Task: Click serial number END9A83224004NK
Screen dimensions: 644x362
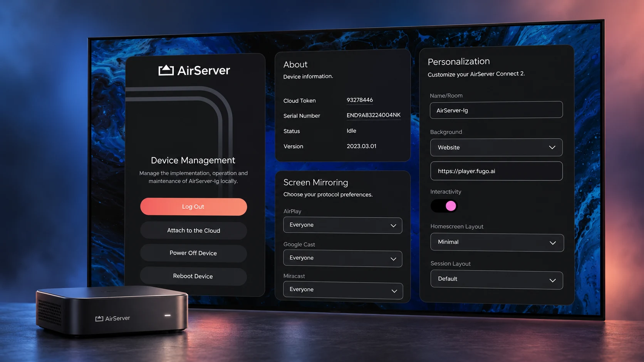Action: [x=374, y=115]
